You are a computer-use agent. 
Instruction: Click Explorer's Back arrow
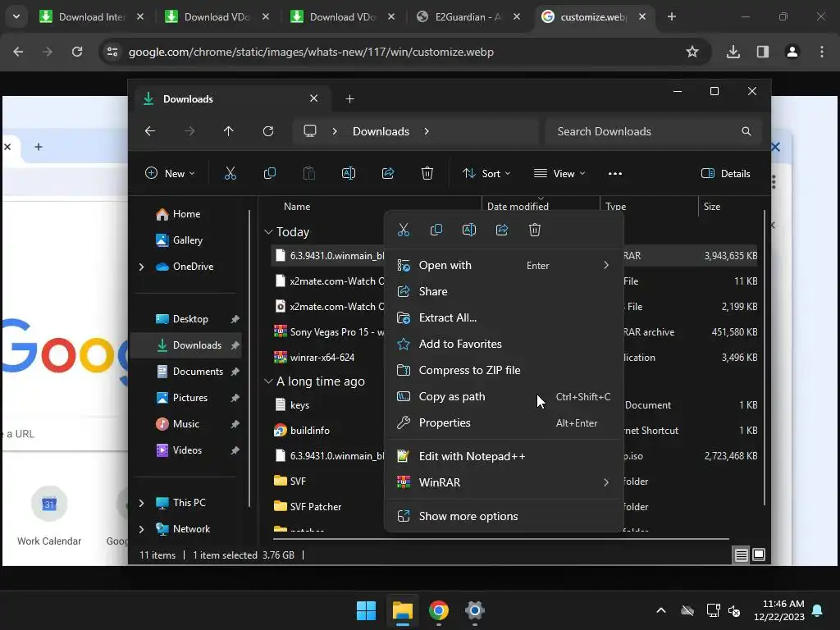[150, 131]
